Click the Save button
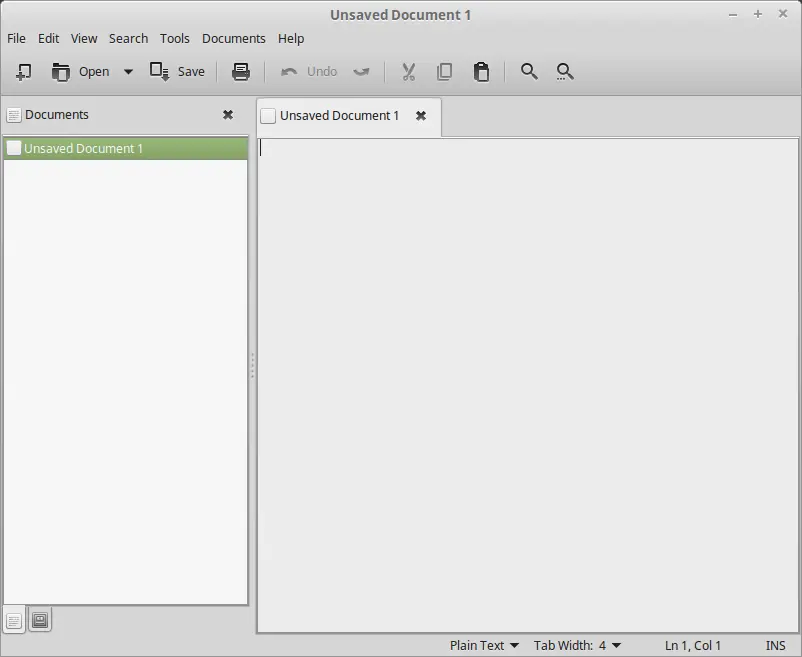Viewport: 802px width, 657px height. 177,72
